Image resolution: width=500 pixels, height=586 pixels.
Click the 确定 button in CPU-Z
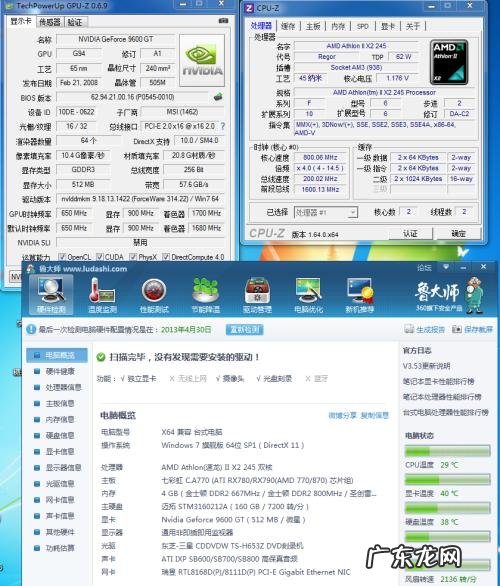coord(459,234)
